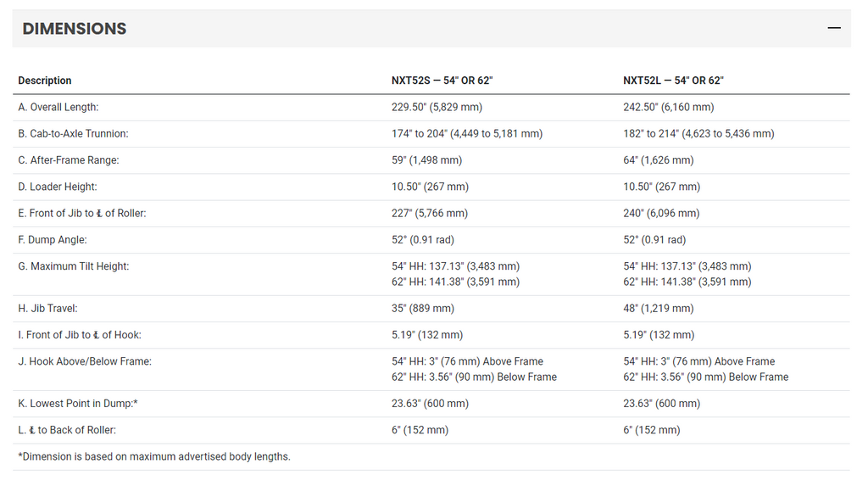Click the 229.50" overall length value
The width and height of the screenshot is (868, 486).
pyautogui.click(x=437, y=107)
